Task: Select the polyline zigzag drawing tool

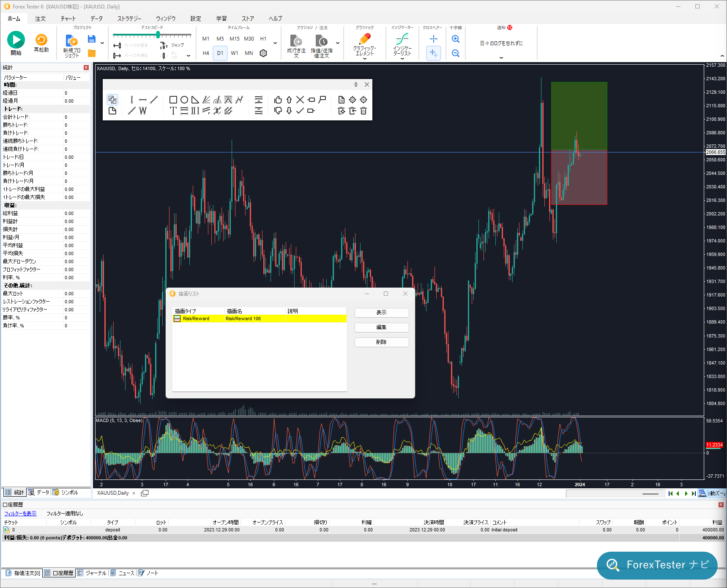Action: tap(239, 100)
